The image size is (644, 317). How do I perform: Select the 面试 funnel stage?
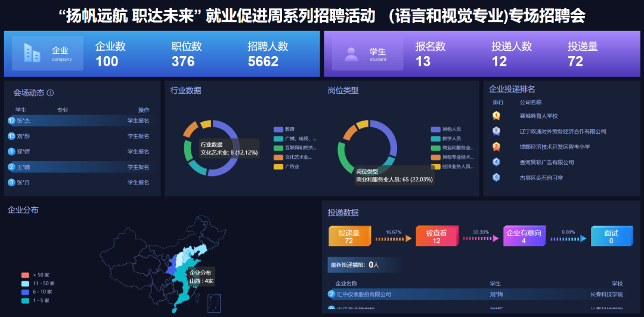pyautogui.click(x=611, y=236)
